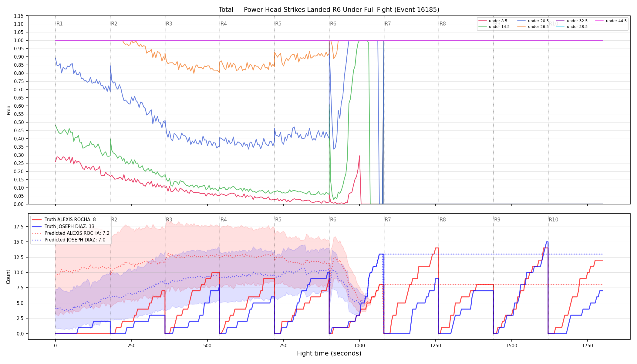This screenshot has height=364, width=637.
Task: Click the 750 tick on the fight time axis
Action: click(283, 345)
